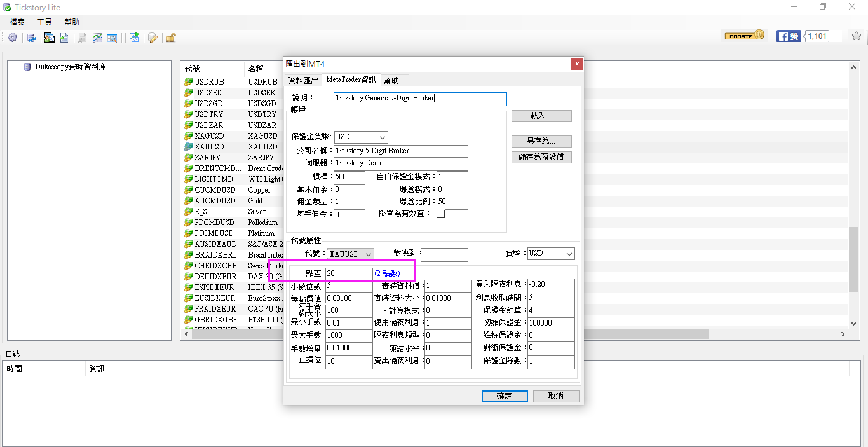This screenshot has height=447, width=868.
Task: Toggle the 掛單為有效直 checkbox
Action: [x=440, y=214]
